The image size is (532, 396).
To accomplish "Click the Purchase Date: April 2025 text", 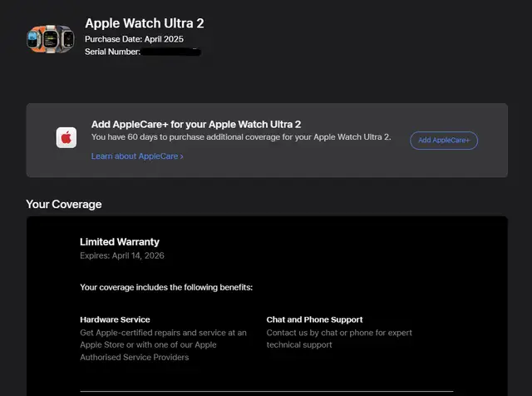I will (134, 39).
